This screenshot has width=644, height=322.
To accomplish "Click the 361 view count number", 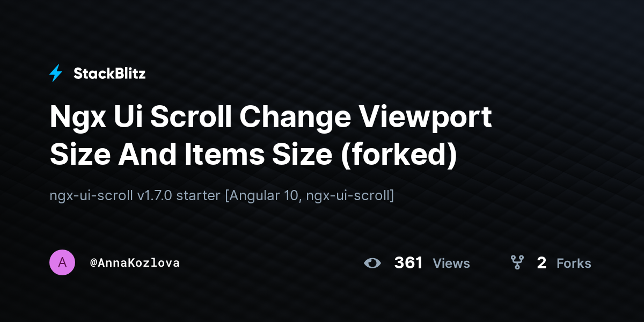I will click(x=408, y=263).
